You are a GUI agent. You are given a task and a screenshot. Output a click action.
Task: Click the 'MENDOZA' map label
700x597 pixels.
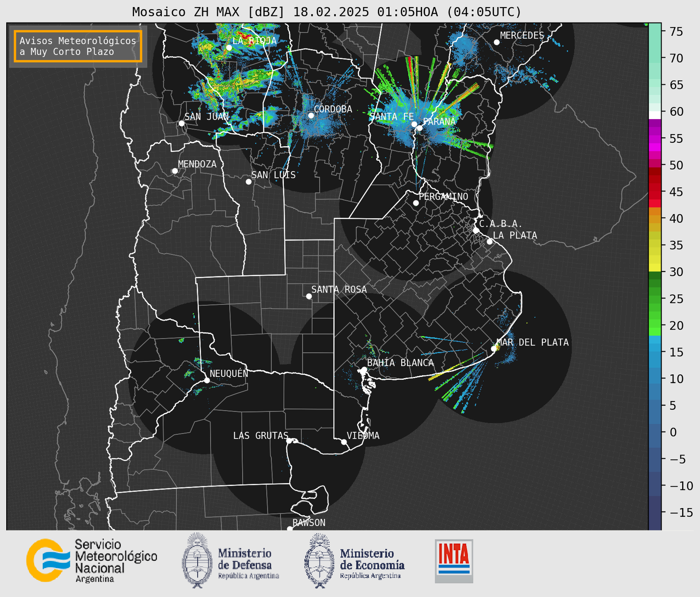click(x=197, y=164)
